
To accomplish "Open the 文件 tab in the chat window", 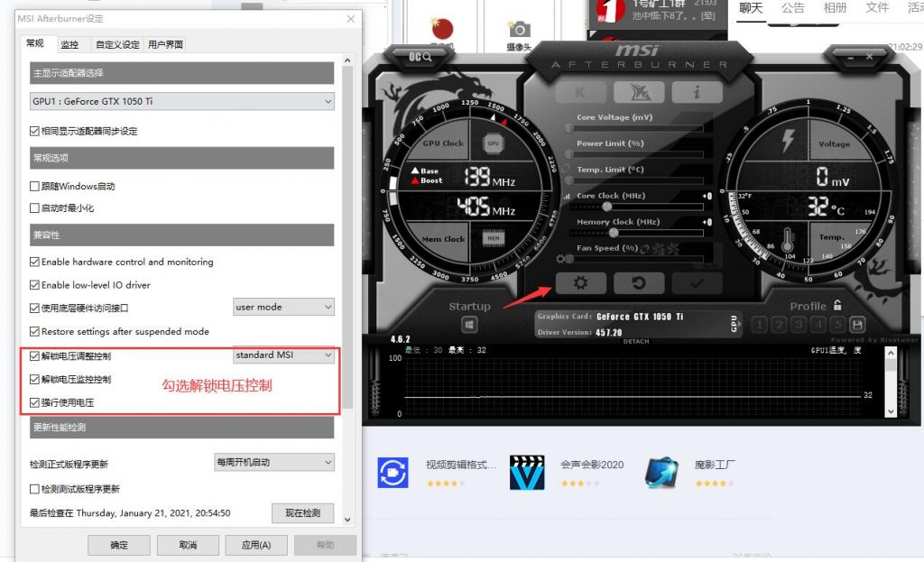I will [x=877, y=8].
